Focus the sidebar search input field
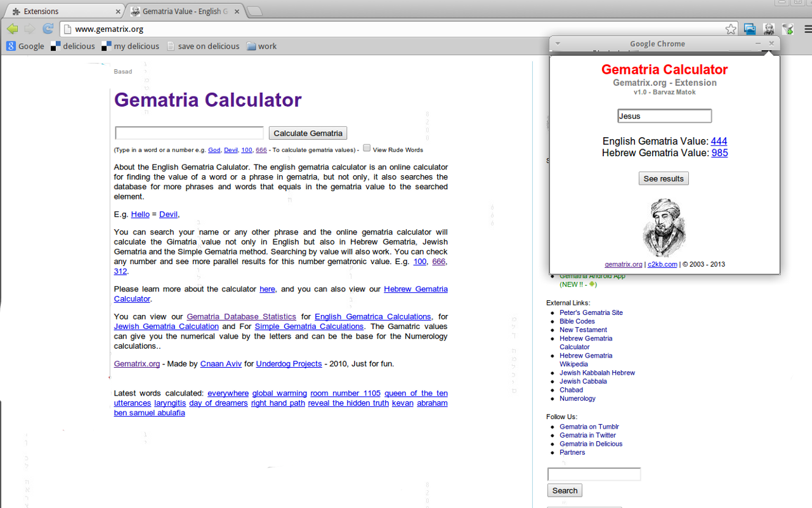Image resolution: width=812 pixels, height=508 pixels. pos(594,474)
